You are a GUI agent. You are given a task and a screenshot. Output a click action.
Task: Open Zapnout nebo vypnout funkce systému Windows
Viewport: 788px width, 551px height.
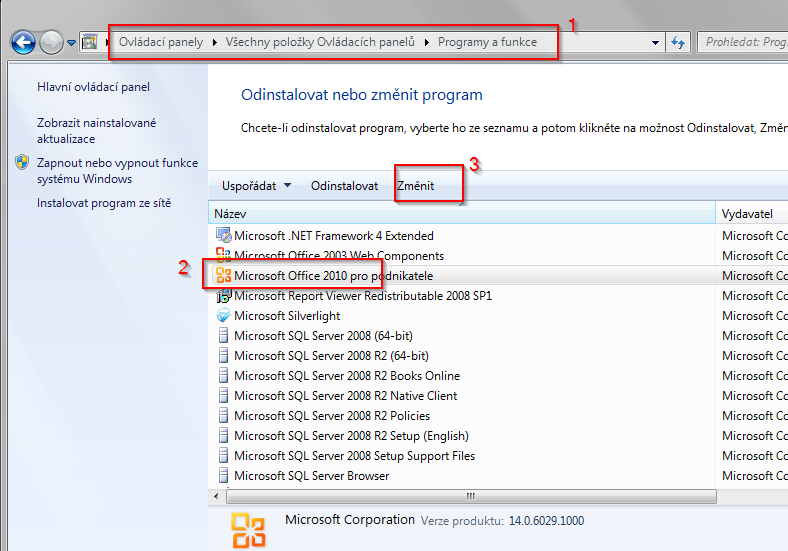[117, 171]
